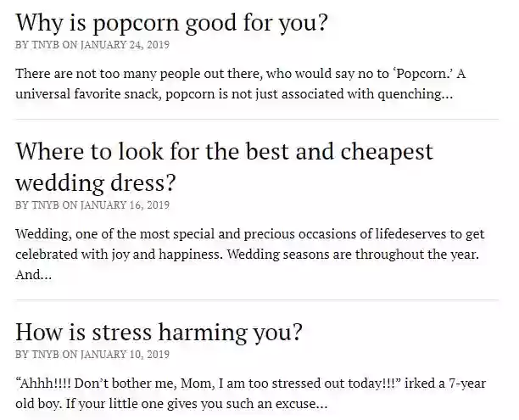Click the excerpt starting "Ahhh!!!! Don't bother me"
Image resolution: width=519 pixels, height=420 pixels.
[x=250, y=394]
